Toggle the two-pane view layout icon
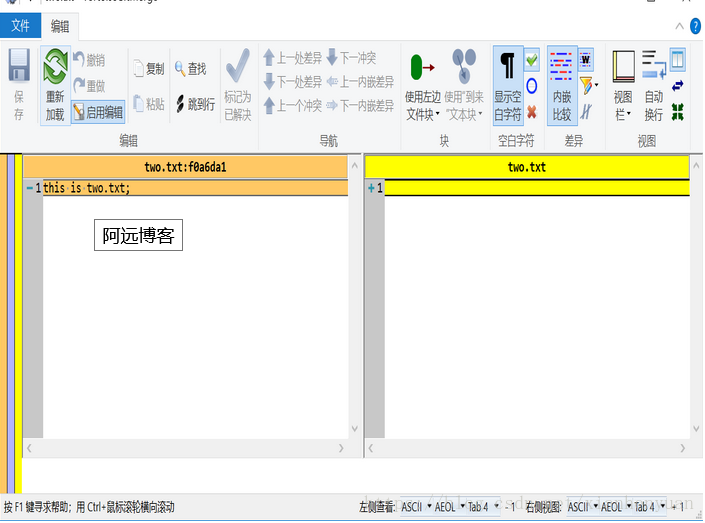Screen dimensions: 705x523 678,60
